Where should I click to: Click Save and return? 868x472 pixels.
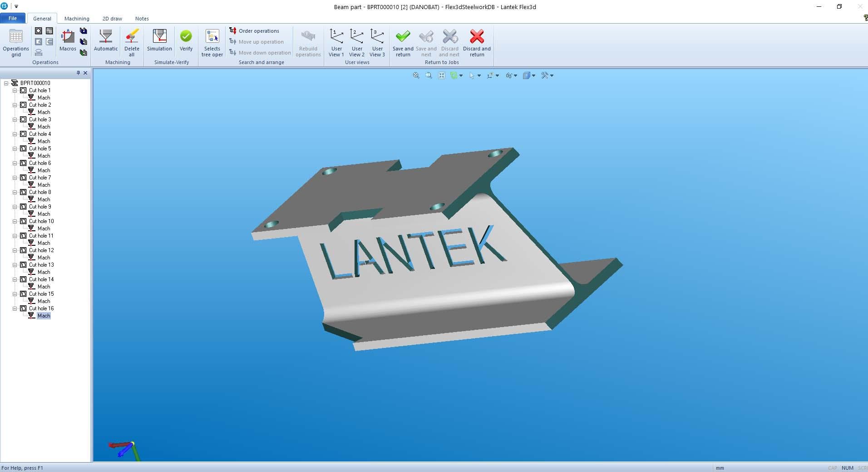[403, 43]
